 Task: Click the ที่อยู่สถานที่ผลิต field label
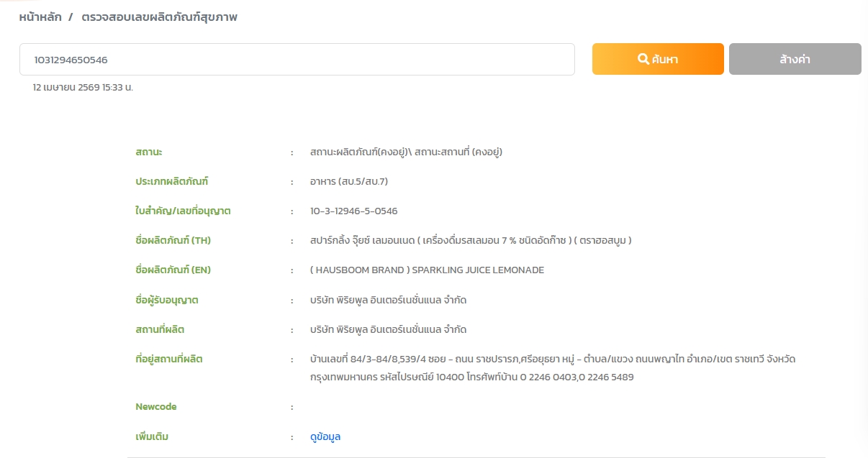(x=169, y=359)
